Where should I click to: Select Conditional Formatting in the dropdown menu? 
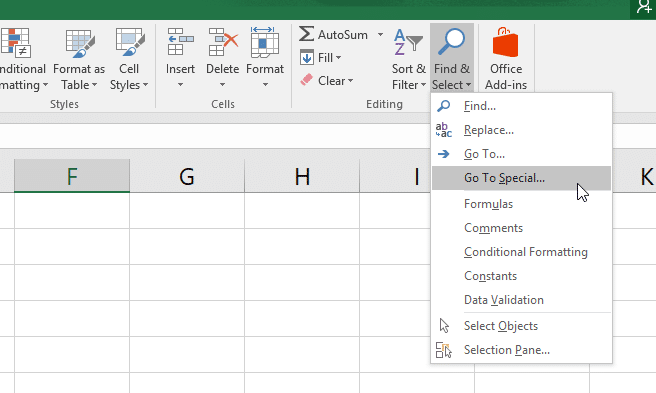[x=521, y=252]
